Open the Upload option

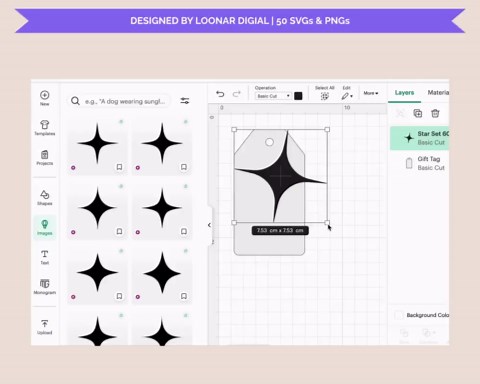45,327
